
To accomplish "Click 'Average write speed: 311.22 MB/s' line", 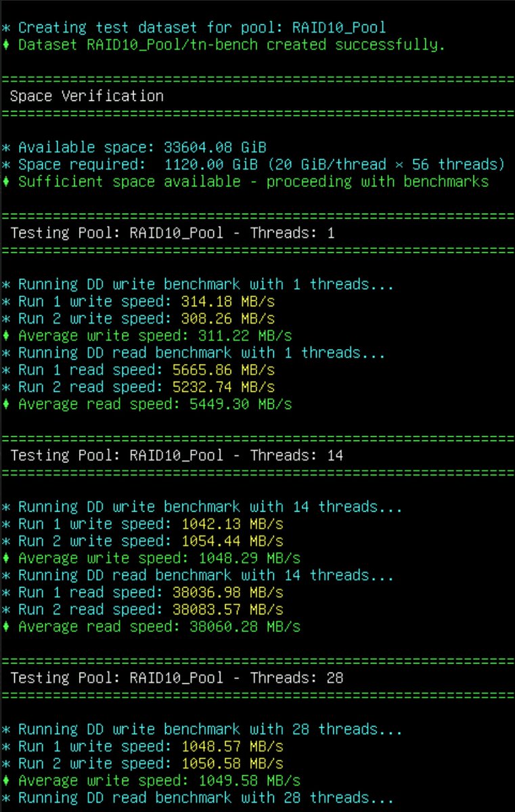I will click(147, 336).
